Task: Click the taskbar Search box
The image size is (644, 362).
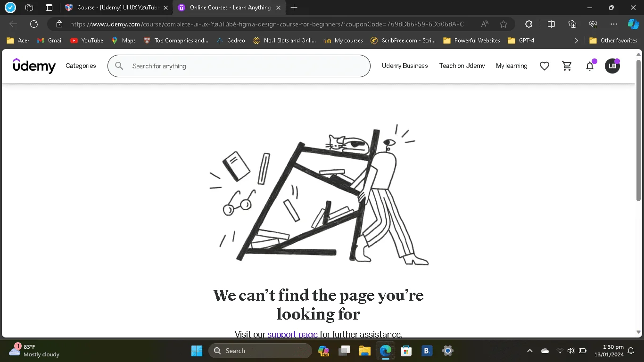Action: pos(260,351)
